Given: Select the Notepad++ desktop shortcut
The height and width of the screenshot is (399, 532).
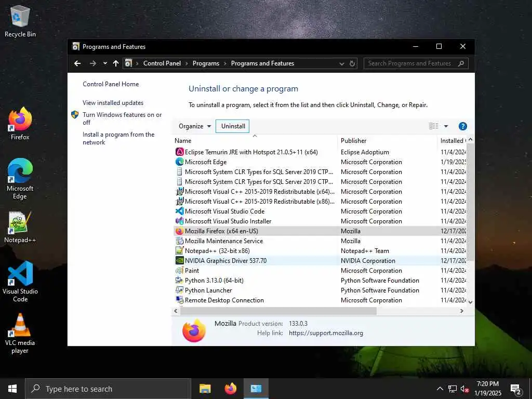Looking at the screenshot, I should 20,228.
